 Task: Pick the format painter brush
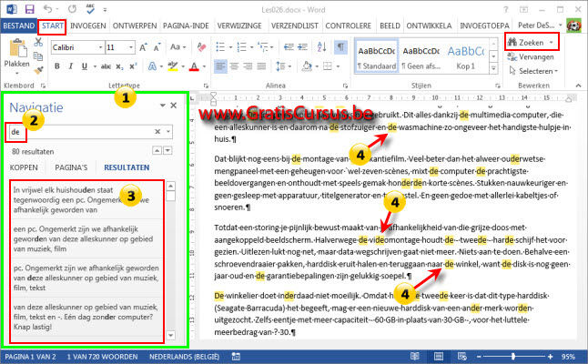point(38,70)
